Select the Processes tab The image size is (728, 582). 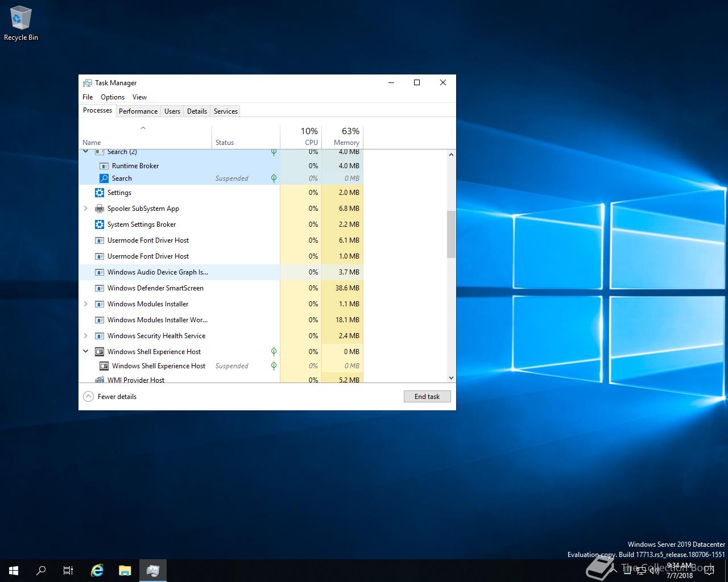pyautogui.click(x=97, y=110)
